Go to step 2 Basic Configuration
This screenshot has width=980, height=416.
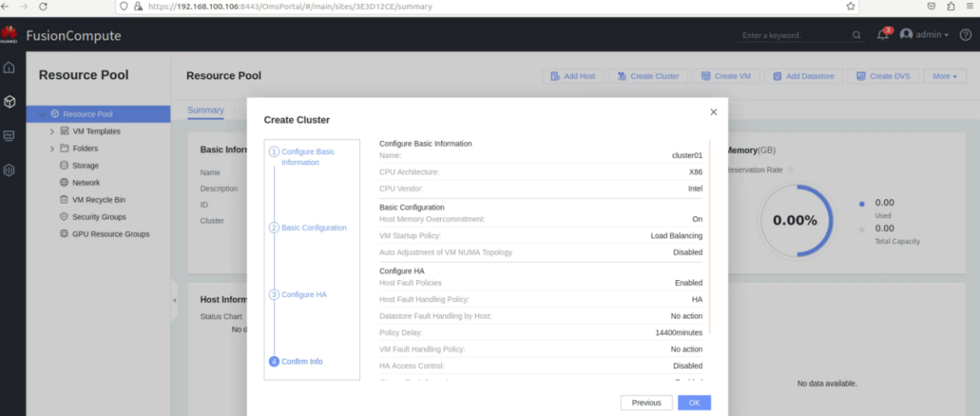308,227
